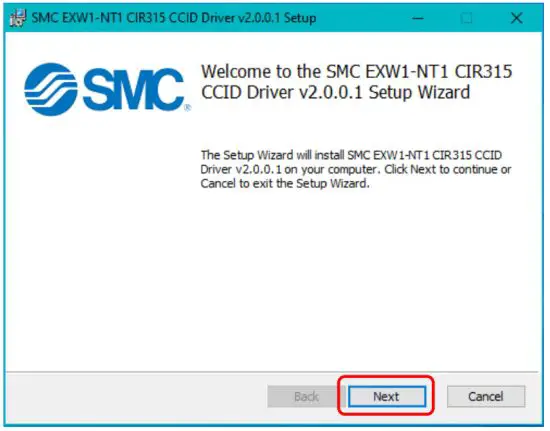Click the greyed-out Back button
This screenshot has height=431, width=550.
point(306,396)
